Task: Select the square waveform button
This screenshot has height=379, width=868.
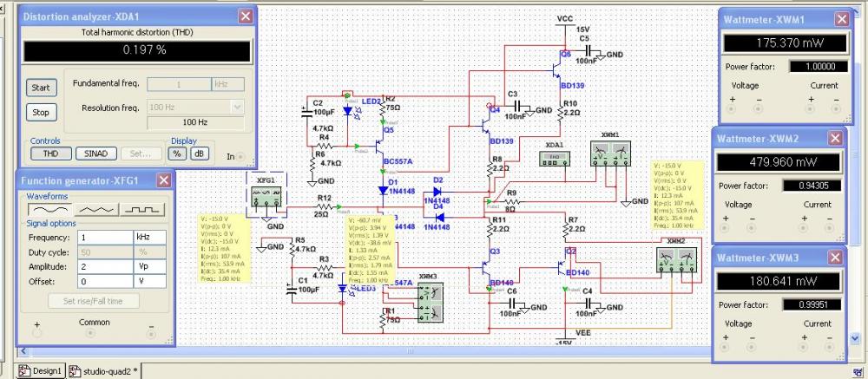Action: (x=141, y=209)
